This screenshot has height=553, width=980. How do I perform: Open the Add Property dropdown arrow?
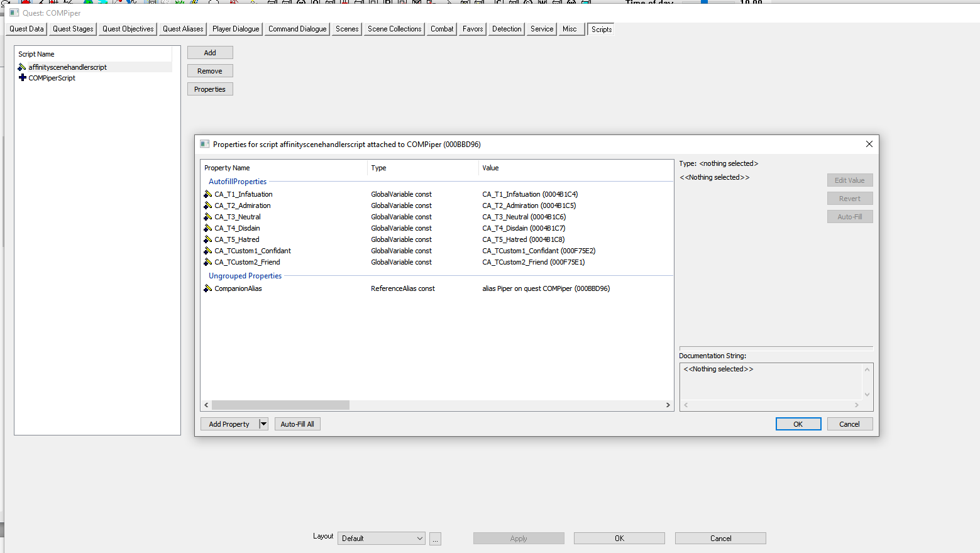tap(264, 424)
